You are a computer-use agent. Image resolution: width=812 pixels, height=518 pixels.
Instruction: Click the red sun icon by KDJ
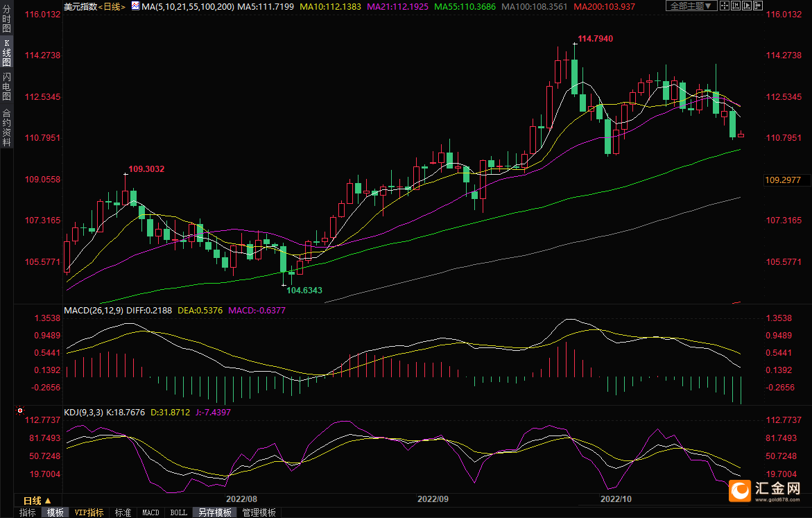click(x=20, y=411)
